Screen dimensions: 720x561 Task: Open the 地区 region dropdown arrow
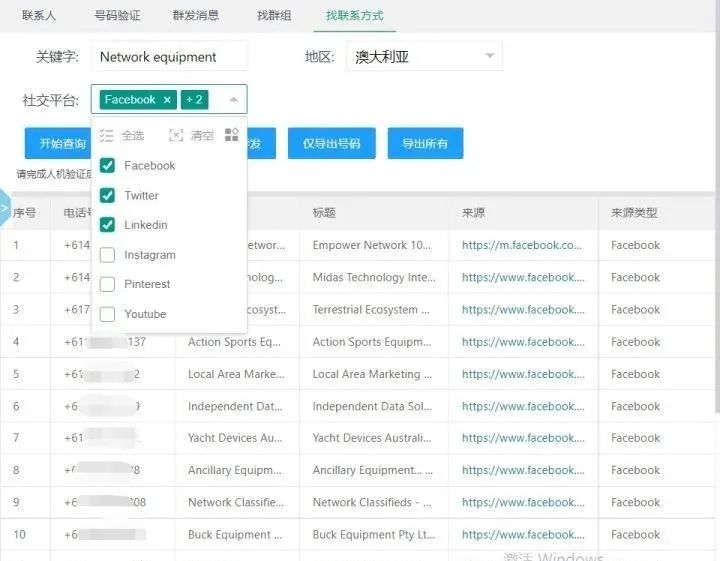tap(490, 56)
